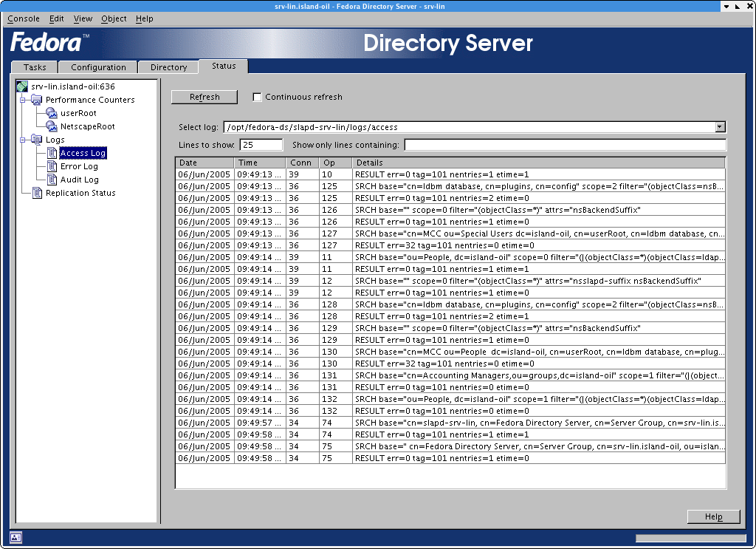Viewport: 756px width, 549px height.
Task: Click the status bar progress indicator
Action: 690,538
